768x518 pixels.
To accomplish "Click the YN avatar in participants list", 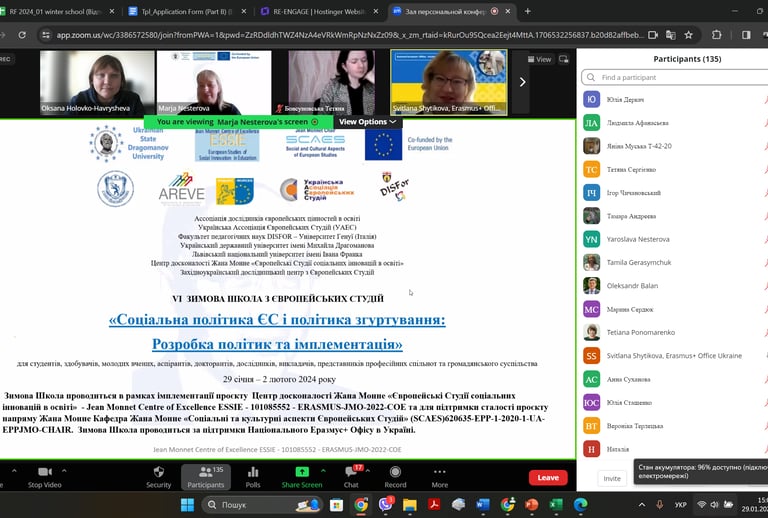I will [592, 239].
